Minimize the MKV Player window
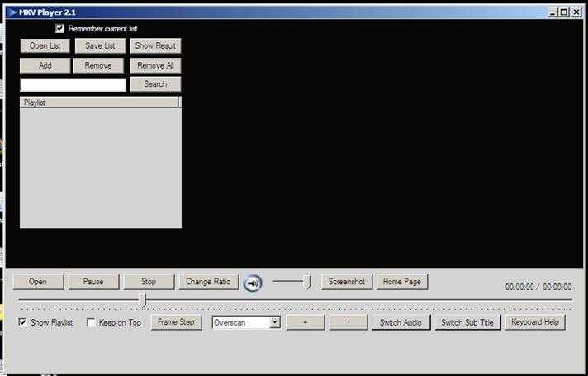The height and width of the screenshot is (376, 588). tap(552, 12)
